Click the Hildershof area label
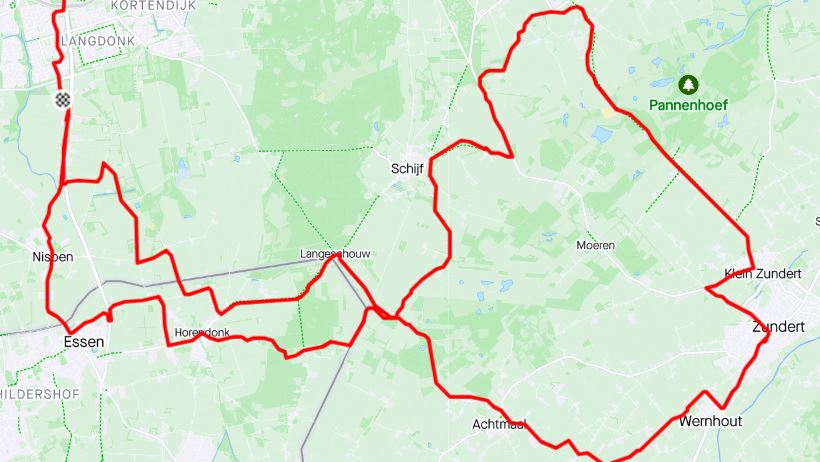This screenshot has width=820, height=462. [x=39, y=394]
